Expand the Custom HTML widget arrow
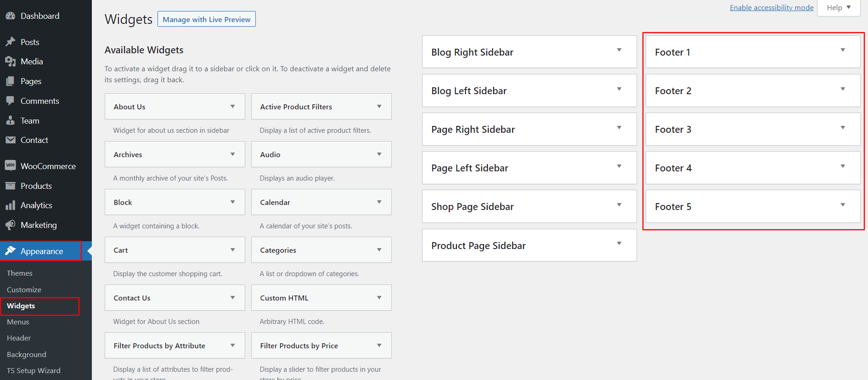Screen dimensions: 868x380 tap(379, 298)
